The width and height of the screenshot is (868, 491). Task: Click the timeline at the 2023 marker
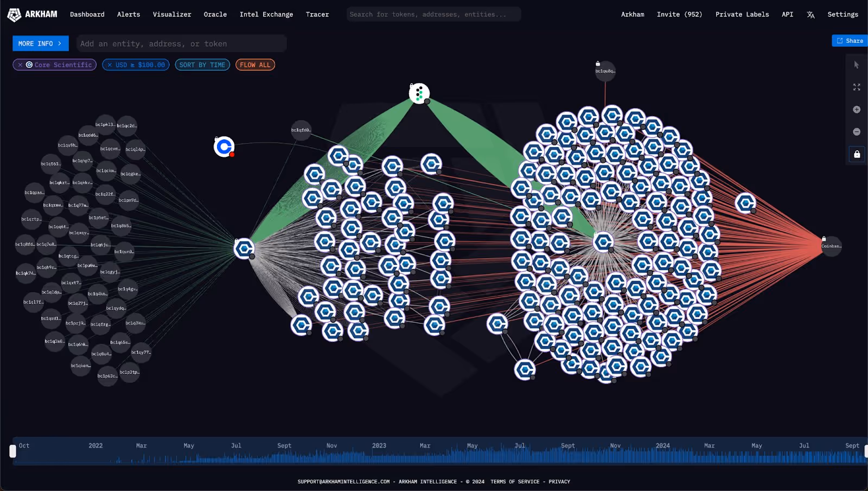pos(379,446)
